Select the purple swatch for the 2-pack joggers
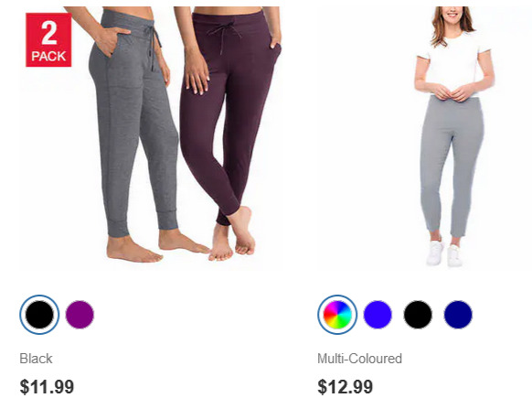The height and width of the screenshot is (398, 532). click(x=80, y=315)
